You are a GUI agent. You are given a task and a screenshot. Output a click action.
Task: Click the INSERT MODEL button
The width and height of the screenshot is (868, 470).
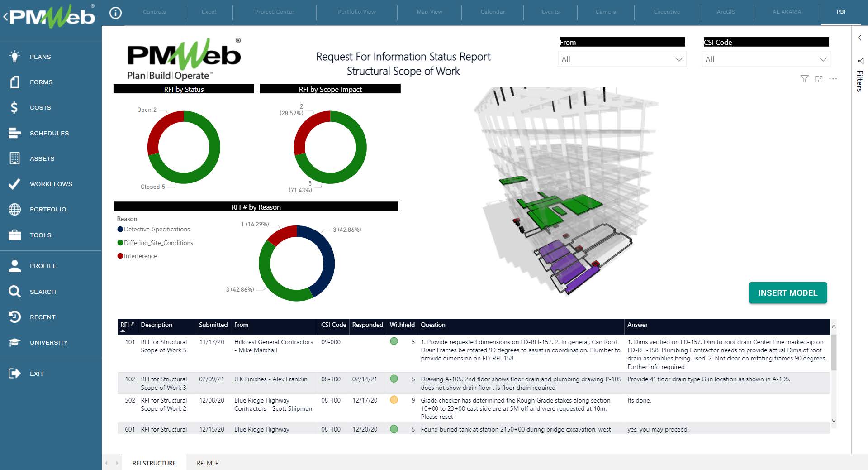pyautogui.click(x=788, y=293)
